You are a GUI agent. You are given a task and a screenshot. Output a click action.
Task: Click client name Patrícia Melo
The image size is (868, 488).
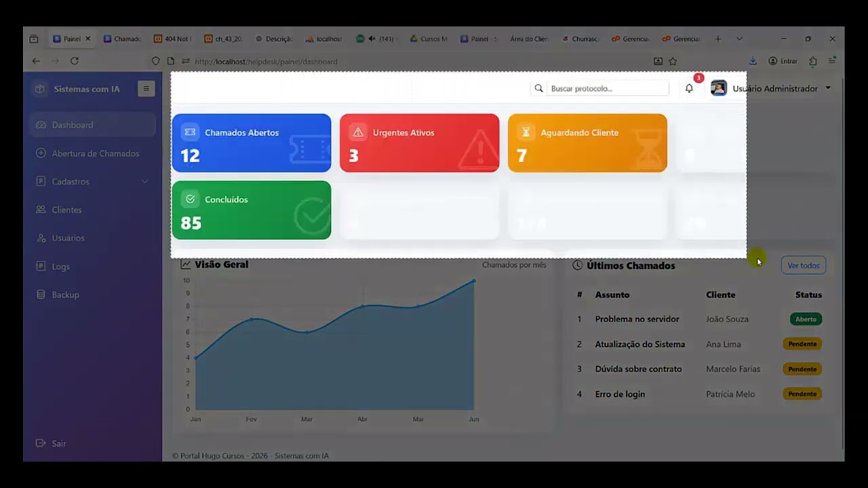(x=730, y=394)
